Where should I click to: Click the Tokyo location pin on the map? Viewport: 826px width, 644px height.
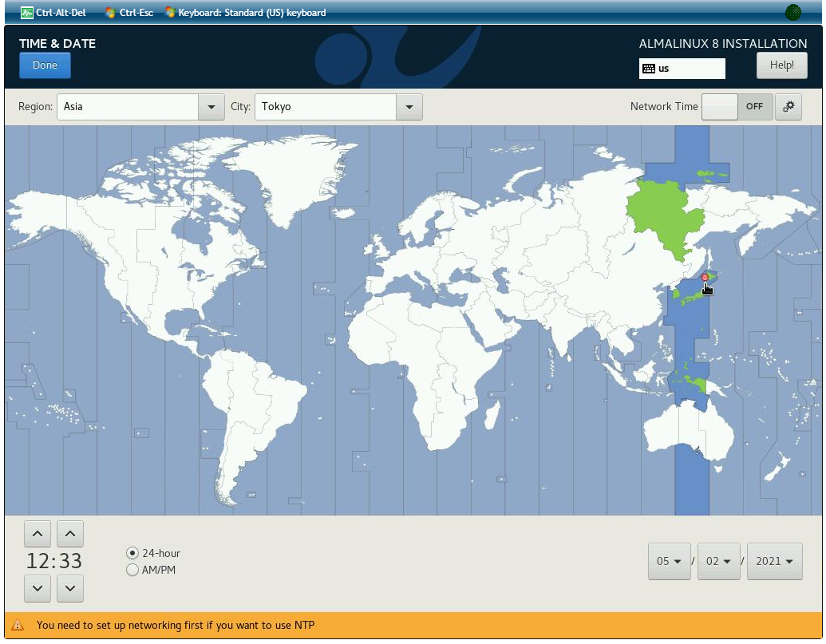[x=705, y=277]
